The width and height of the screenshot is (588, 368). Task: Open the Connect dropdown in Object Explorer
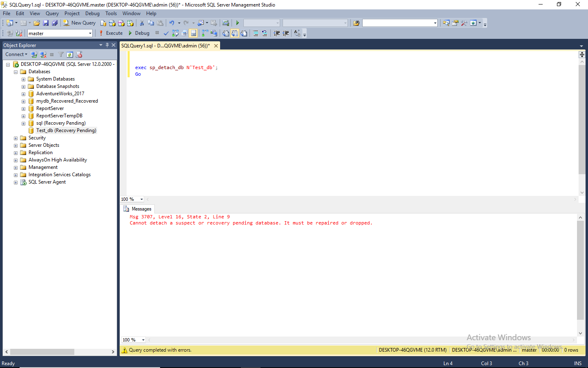[x=16, y=54]
